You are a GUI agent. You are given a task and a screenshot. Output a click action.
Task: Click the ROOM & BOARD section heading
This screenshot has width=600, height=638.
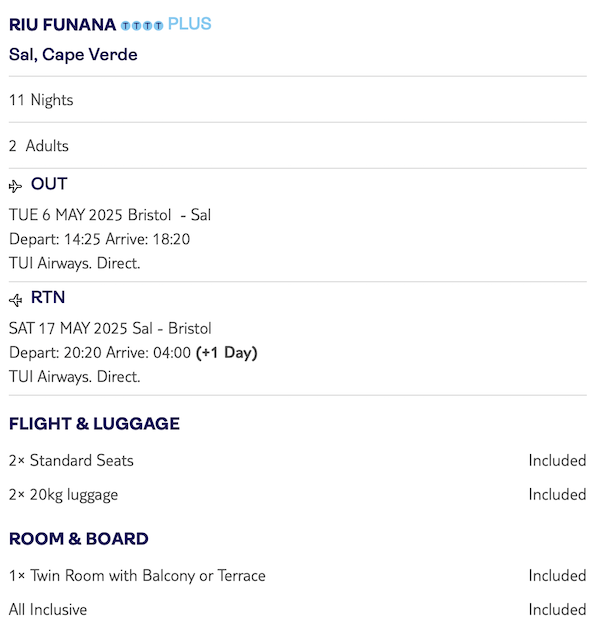click(x=79, y=538)
